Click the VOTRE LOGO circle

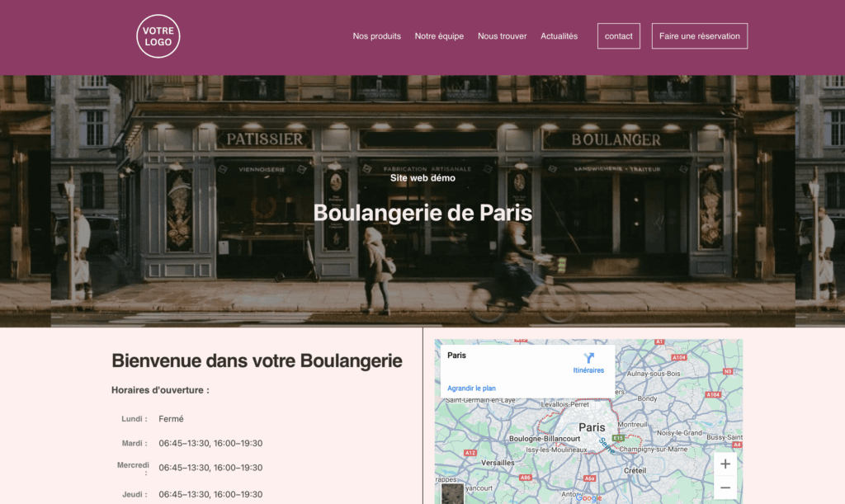point(158,36)
